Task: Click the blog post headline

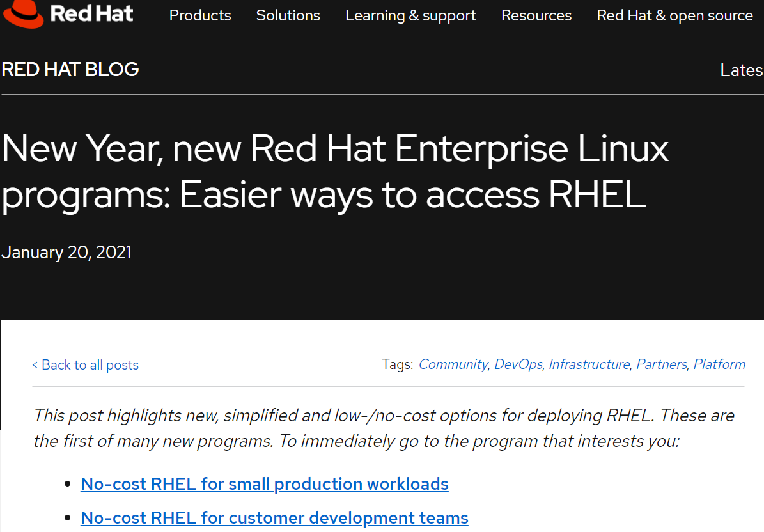Action: pos(335,171)
